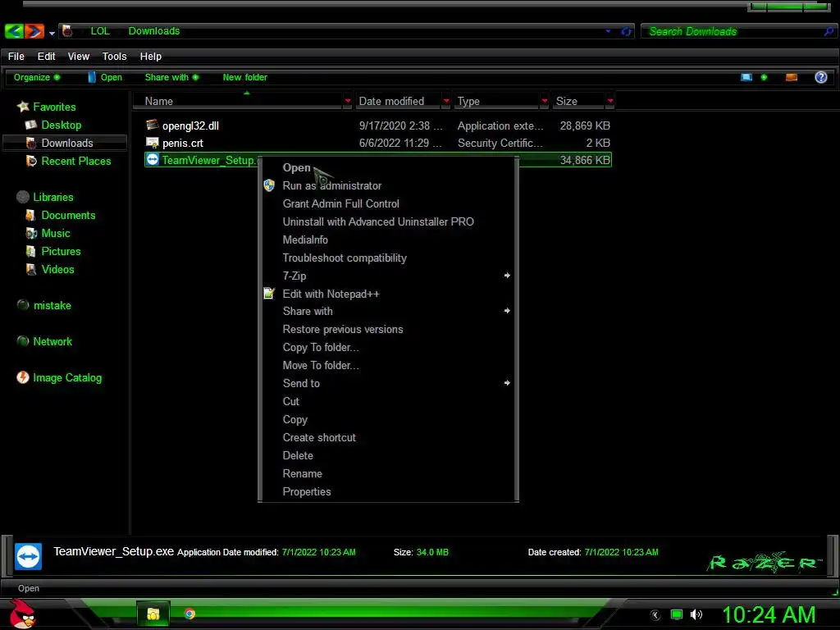Open the File menu
840x630 pixels.
[x=16, y=57]
